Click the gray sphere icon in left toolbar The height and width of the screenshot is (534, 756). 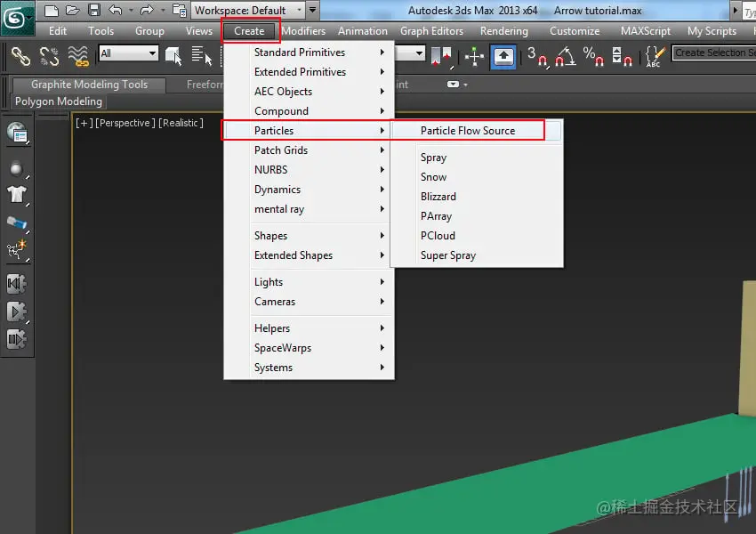(x=17, y=168)
